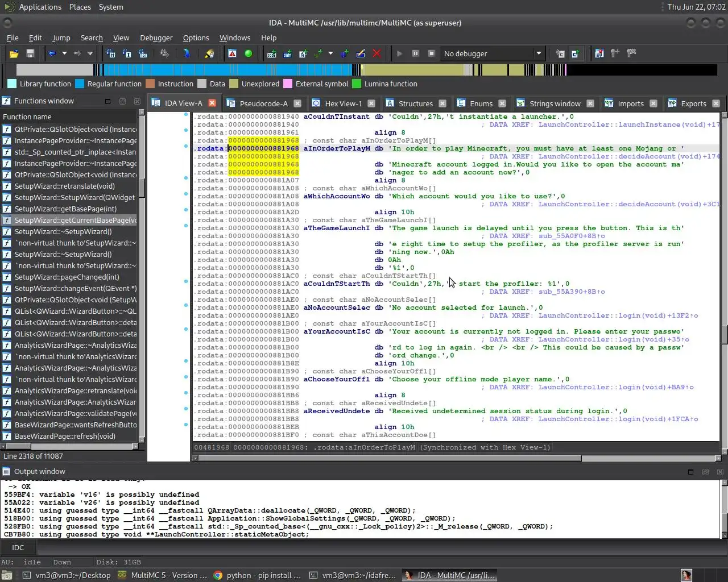This screenshot has height=582, width=728.
Task: Click the red X delete icon
Action: coord(377,53)
